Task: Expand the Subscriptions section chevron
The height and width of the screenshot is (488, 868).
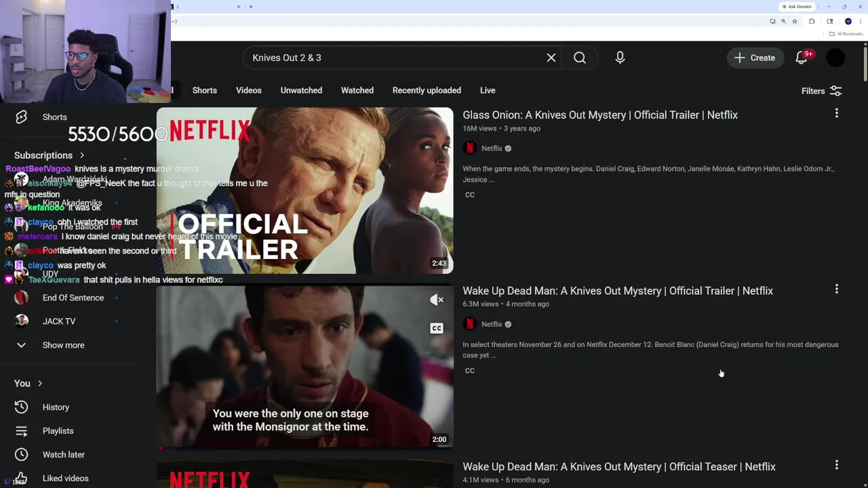Action: [x=82, y=155]
